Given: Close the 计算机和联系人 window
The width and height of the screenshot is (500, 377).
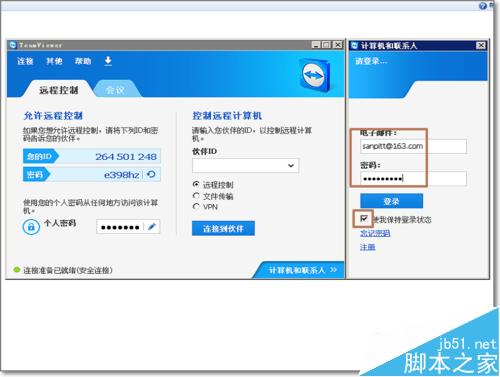Looking at the screenshot, I should click(481, 45).
